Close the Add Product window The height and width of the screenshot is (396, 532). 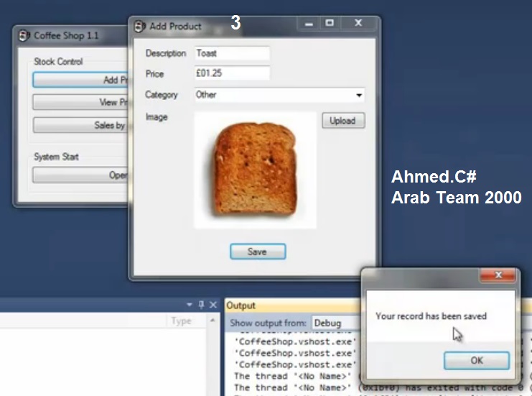358,23
